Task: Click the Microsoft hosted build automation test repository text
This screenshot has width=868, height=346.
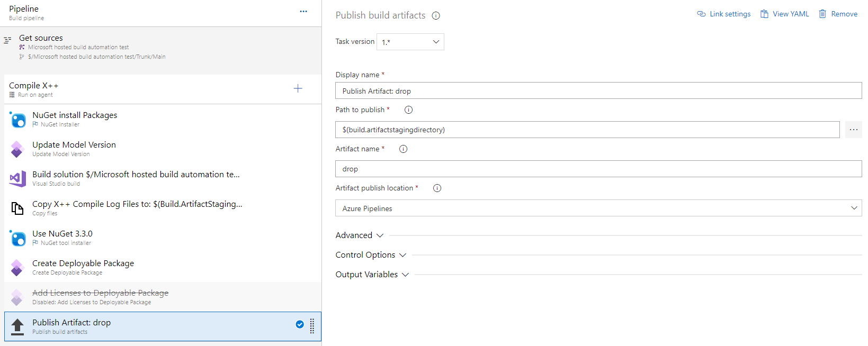Action: [x=78, y=47]
